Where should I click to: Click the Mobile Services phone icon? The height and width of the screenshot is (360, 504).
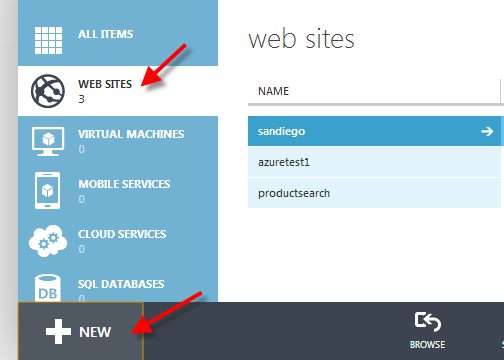pos(47,191)
